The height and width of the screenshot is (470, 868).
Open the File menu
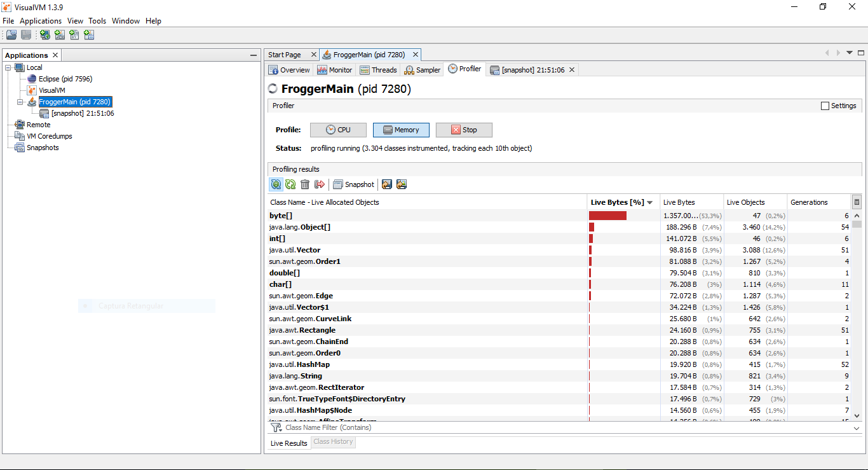click(8, 21)
